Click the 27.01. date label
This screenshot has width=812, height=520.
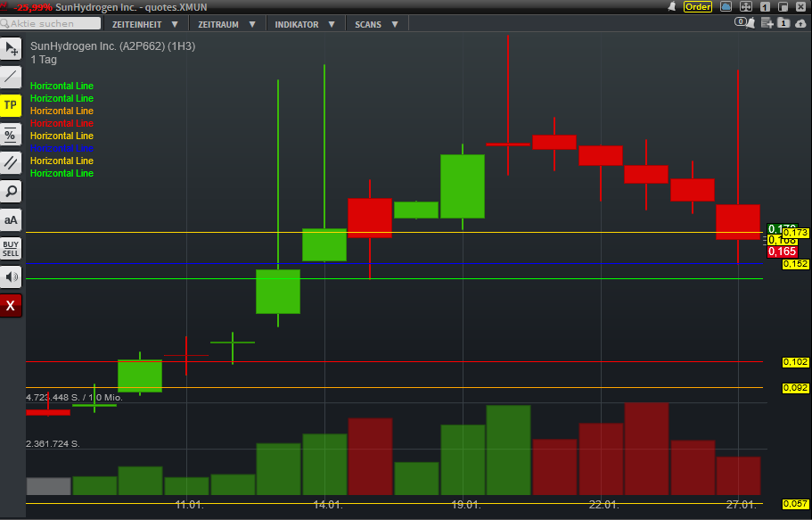(741, 505)
